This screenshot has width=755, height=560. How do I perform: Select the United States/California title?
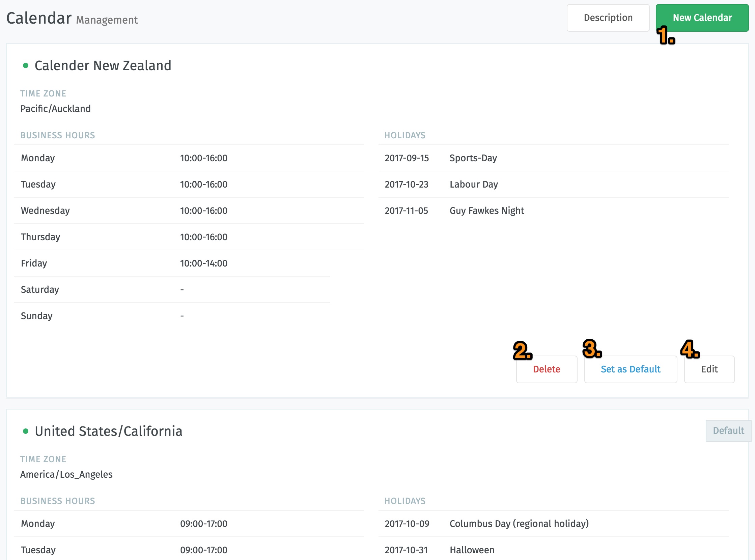pos(109,431)
